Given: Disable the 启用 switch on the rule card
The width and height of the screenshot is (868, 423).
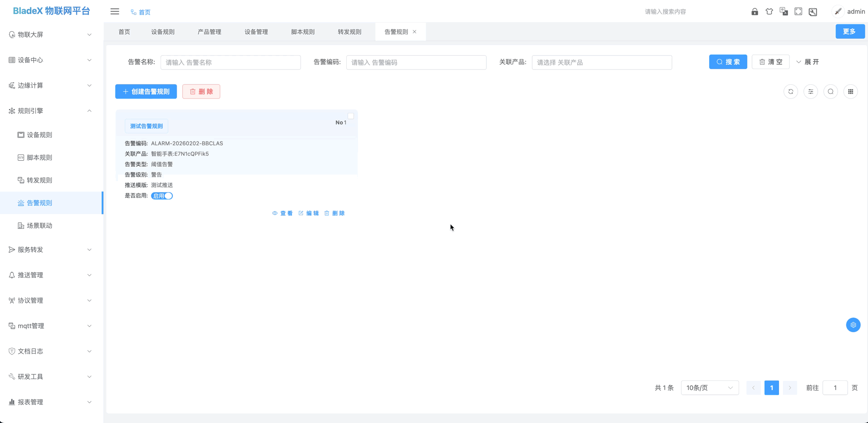Looking at the screenshot, I should (162, 195).
